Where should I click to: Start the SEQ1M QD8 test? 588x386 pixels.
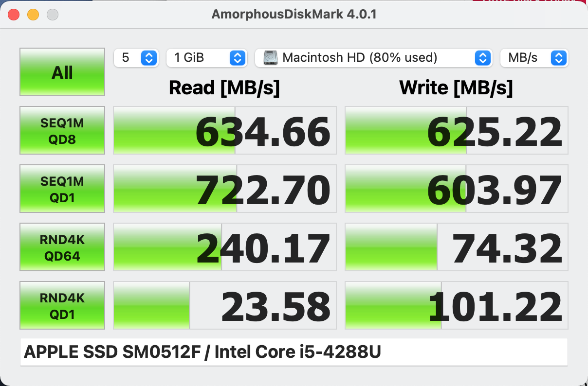62,130
